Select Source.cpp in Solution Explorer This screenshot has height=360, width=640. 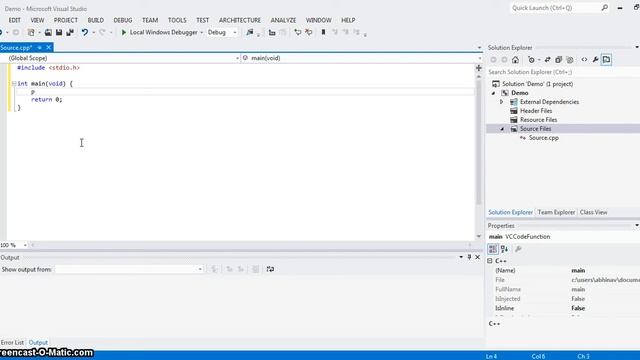pyautogui.click(x=544, y=138)
